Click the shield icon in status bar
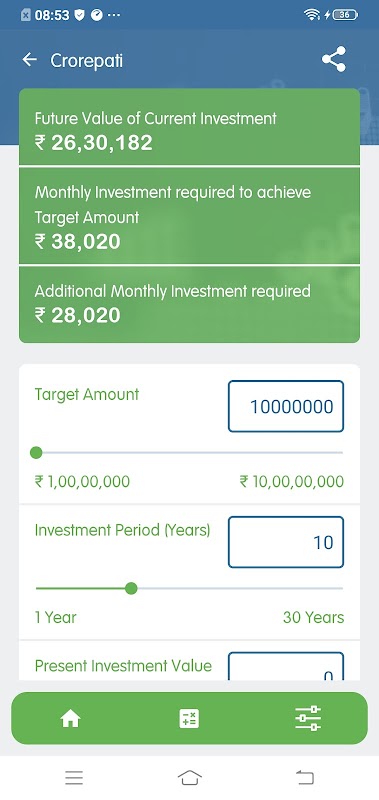Screen dimensions: 379x800 point(80,15)
